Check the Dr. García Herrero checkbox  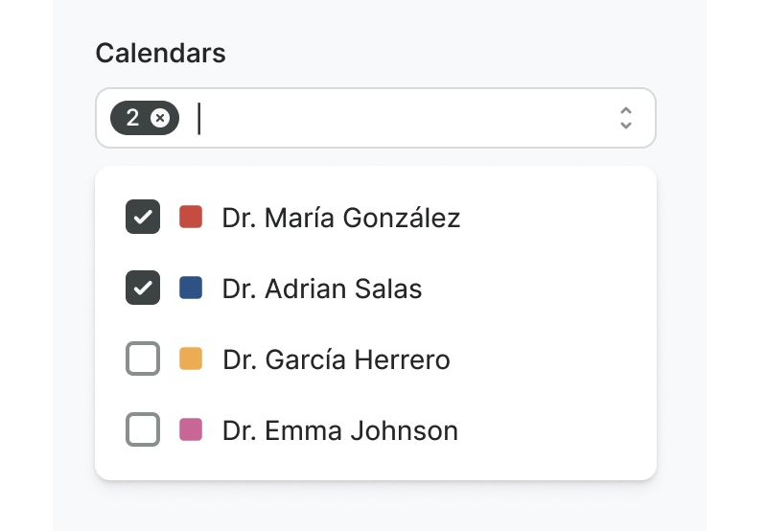pyautogui.click(x=143, y=359)
